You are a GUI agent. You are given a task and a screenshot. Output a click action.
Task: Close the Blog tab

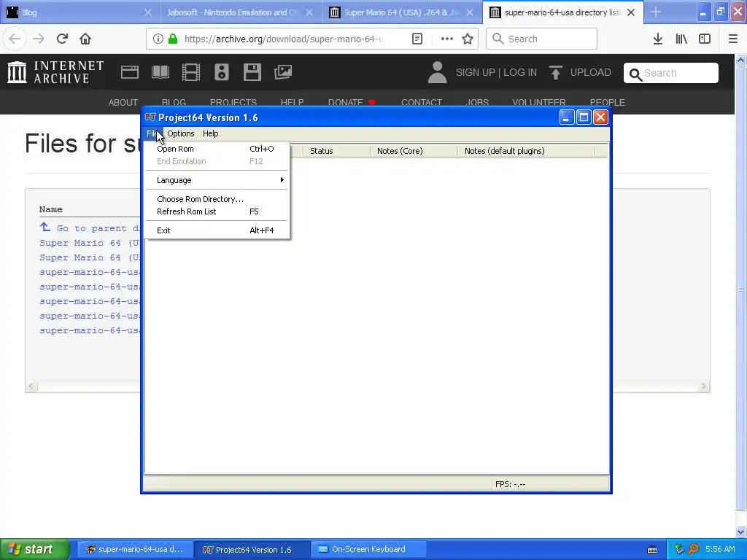[x=148, y=12]
